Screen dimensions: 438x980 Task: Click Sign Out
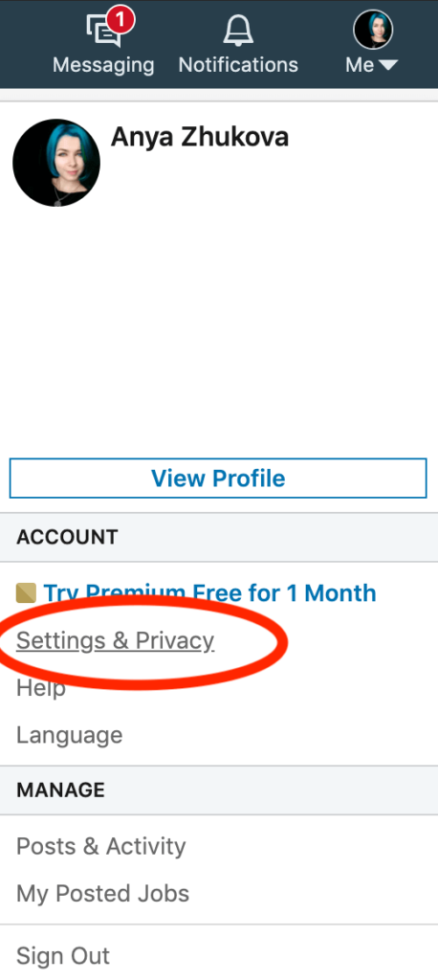[x=63, y=956]
